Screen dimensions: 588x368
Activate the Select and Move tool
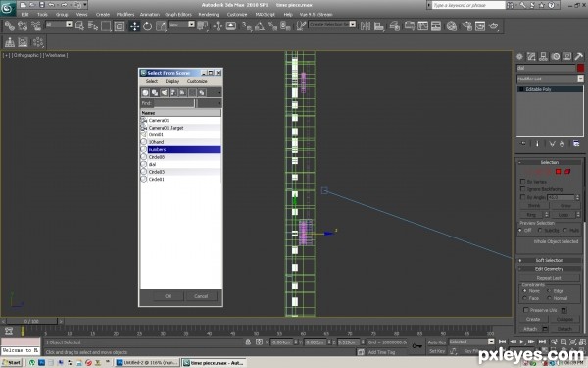tap(134, 26)
